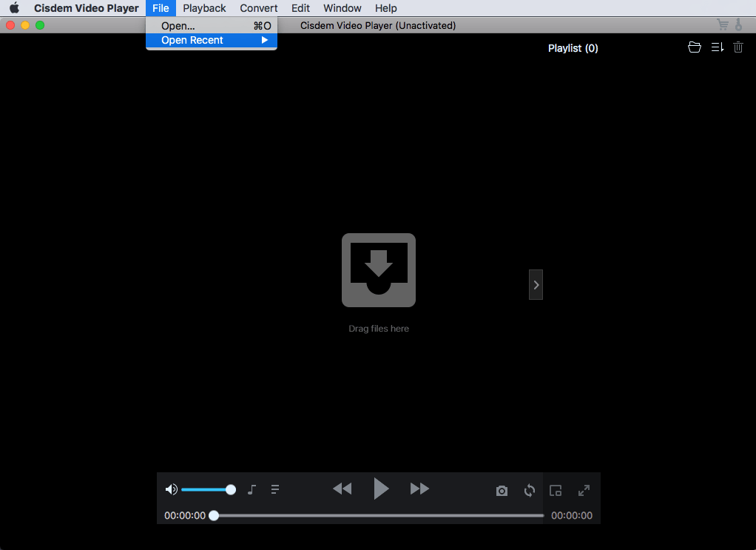Open the Playback menu
This screenshot has height=550, width=756.
(x=204, y=8)
